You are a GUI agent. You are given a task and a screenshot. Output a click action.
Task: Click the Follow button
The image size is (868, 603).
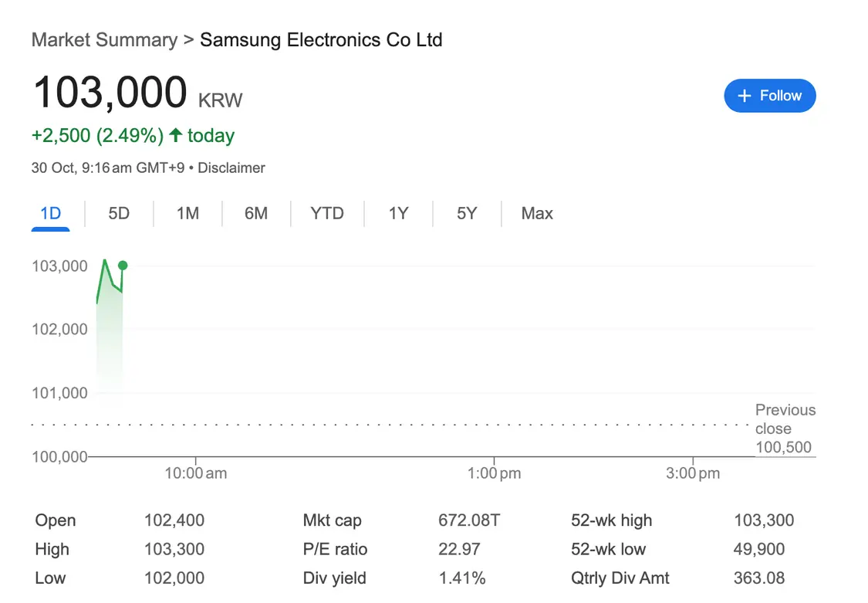pos(769,96)
